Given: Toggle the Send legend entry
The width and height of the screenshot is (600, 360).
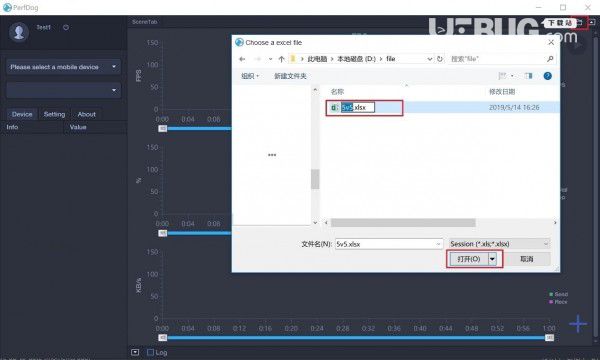Looking at the screenshot, I should pos(559,294).
